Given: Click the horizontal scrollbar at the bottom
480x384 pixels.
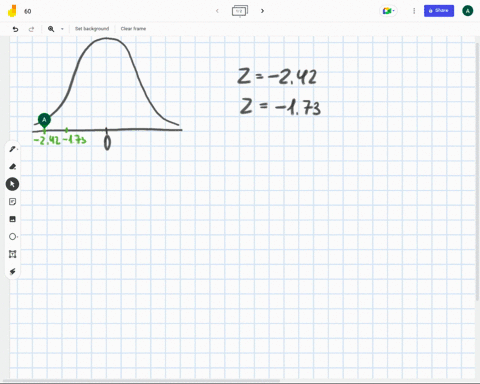Looking at the screenshot, I should [142, 381].
